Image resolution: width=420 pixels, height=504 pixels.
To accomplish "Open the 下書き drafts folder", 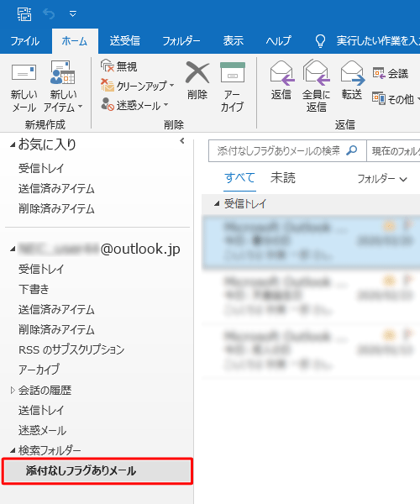I will click(x=34, y=289).
